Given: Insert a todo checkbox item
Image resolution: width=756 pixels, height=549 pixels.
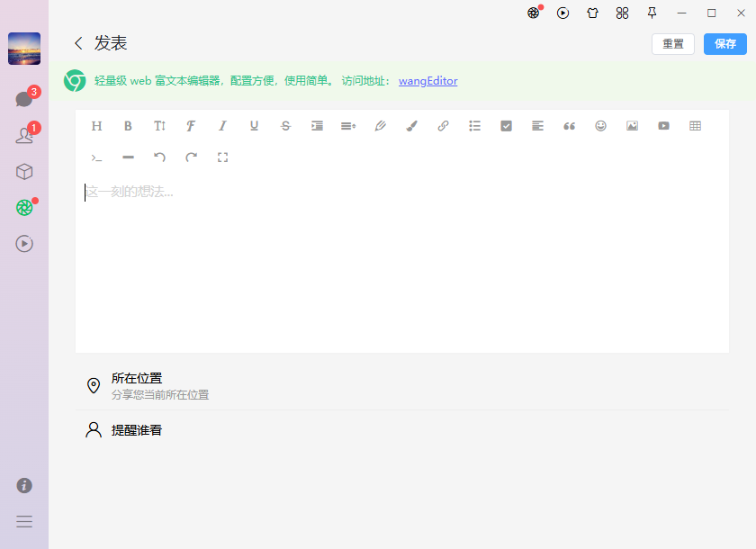Looking at the screenshot, I should tap(506, 126).
